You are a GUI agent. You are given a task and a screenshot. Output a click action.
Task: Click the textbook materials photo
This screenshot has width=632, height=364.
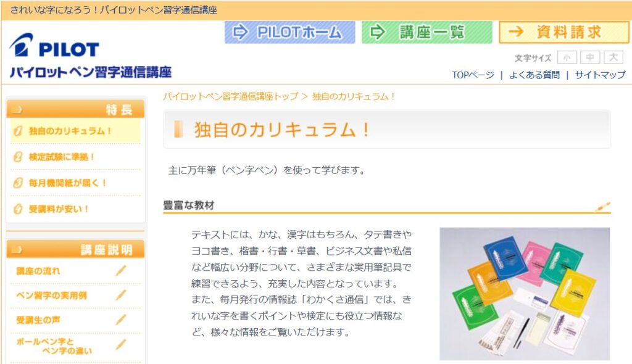525,294
